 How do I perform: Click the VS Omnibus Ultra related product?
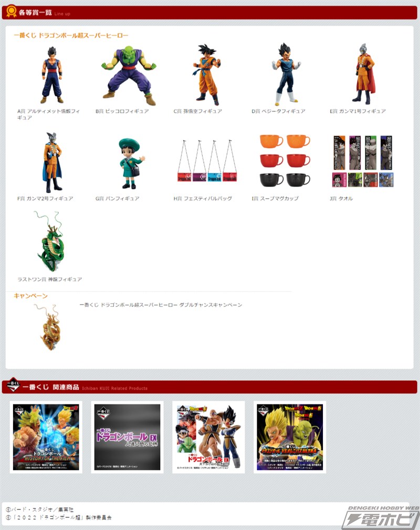coord(290,437)
